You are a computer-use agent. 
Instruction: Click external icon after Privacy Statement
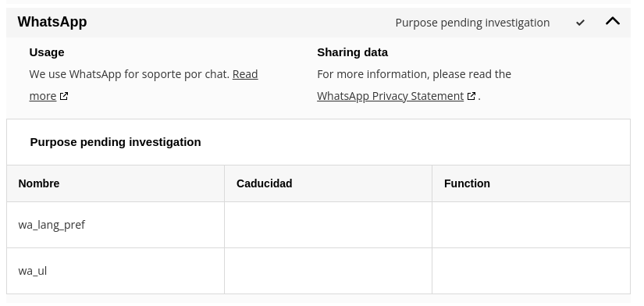[471, 96]
